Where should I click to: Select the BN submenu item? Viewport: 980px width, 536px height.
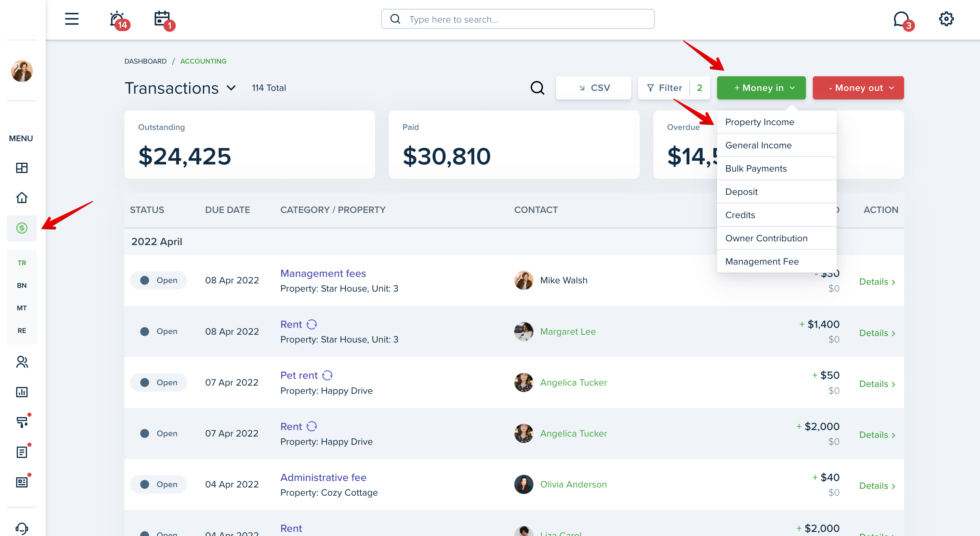click(22, 285)
